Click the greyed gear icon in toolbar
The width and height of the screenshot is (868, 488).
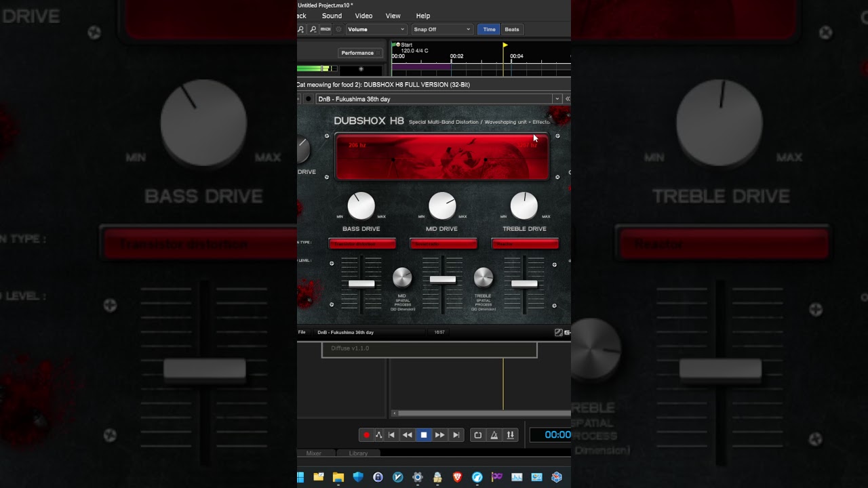pos(338,29)
